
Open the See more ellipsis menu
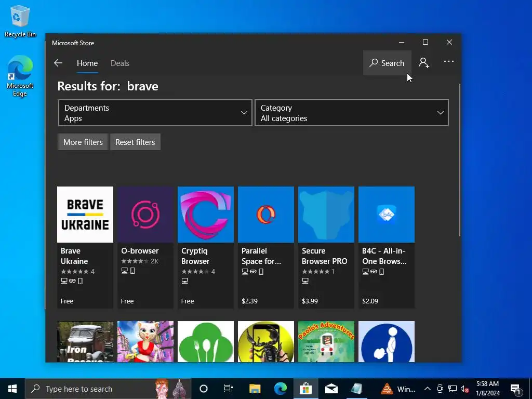[448, 61]
